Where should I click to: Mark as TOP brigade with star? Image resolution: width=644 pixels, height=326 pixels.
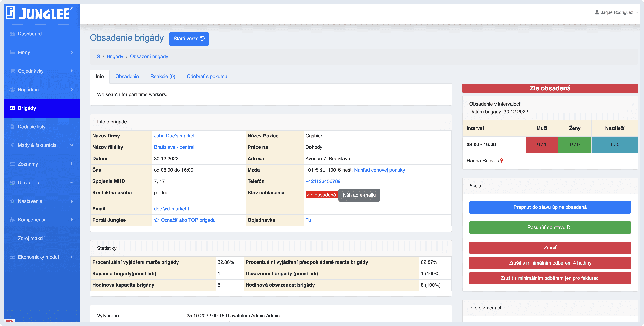pyautogui.click(x=157, y=220)
